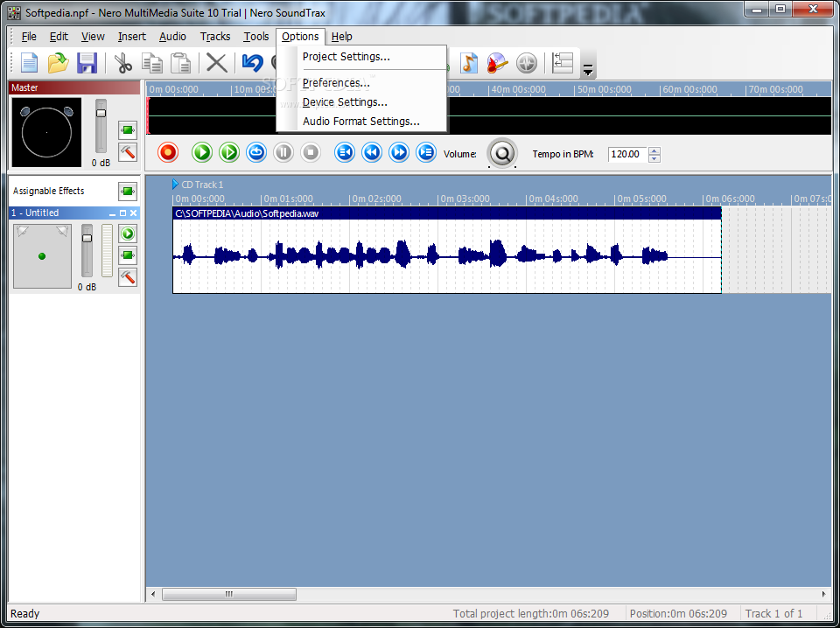The height and width of the screenshot is (628, 840).
Task: Click the Tempo in BPM input field
Action: [x=627, y=154]
